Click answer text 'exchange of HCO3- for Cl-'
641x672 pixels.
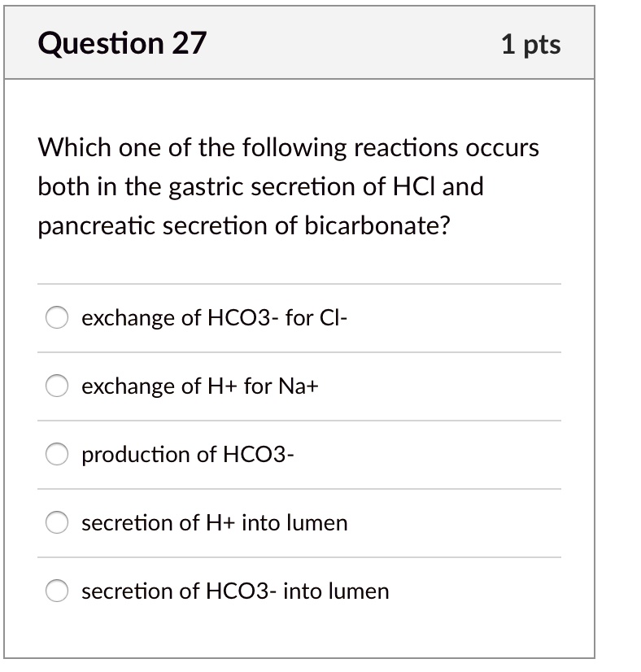point(214,318)
